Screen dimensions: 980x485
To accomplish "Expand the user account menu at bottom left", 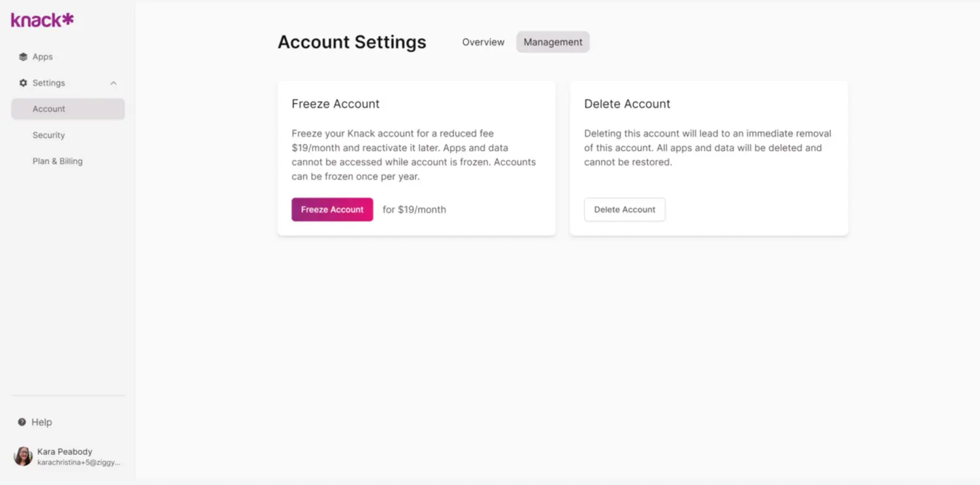I will 65,456.
